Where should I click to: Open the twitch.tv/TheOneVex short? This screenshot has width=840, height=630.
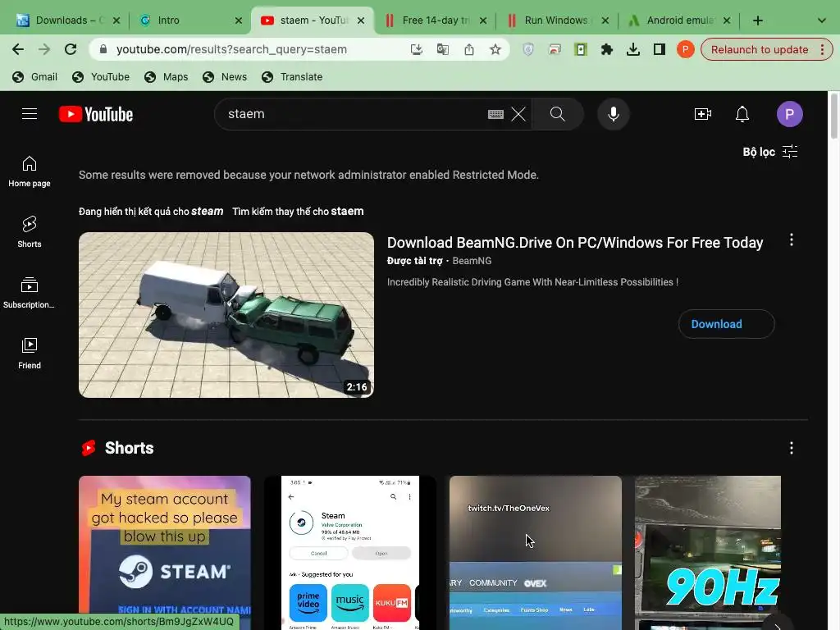tap(536, 553)
